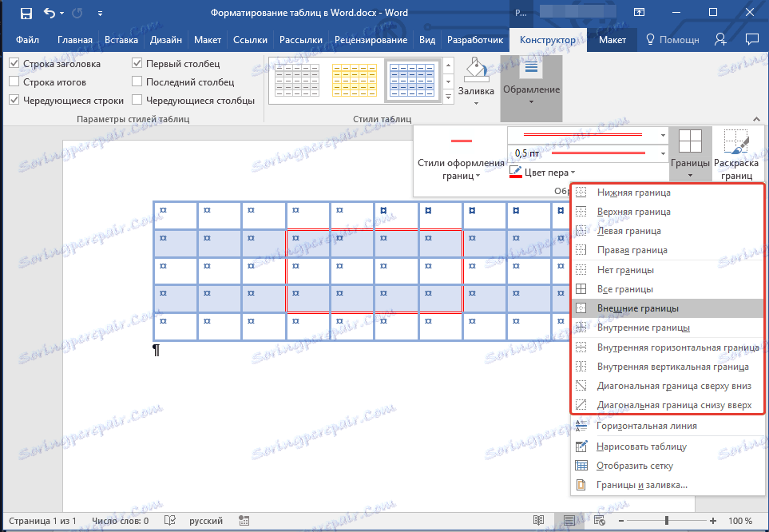Switch to the Главная tab
Screen dimensions: 769x532
pos(74,40)
